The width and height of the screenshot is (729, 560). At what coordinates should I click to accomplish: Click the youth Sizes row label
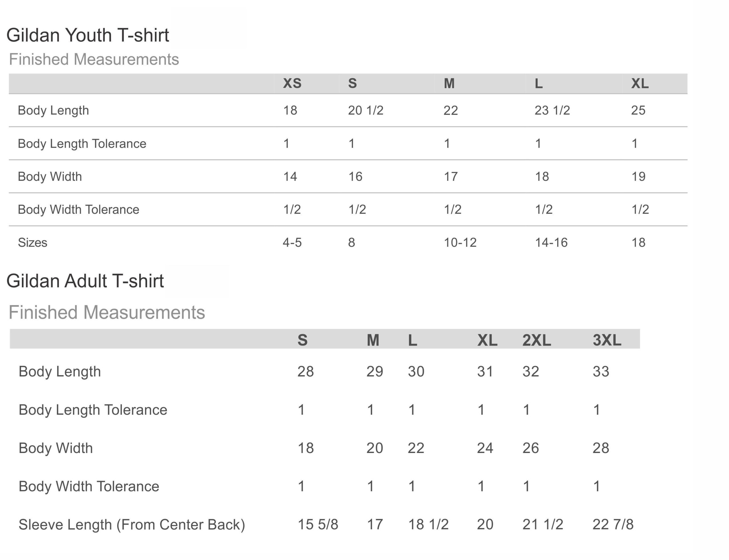click(33, 242)
